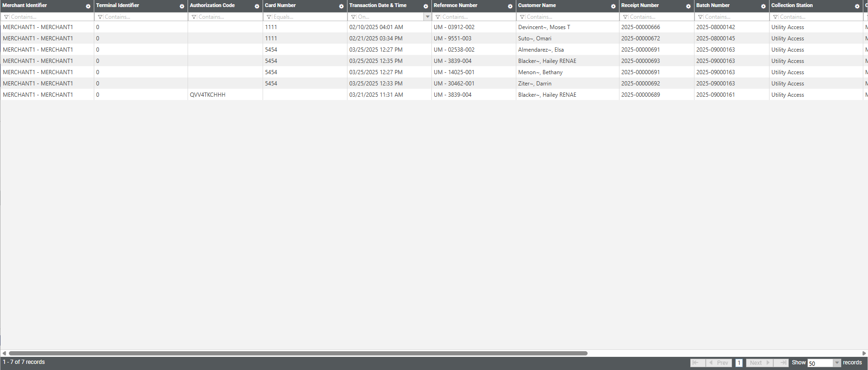Select customer Almendarez~, Elsa
The height and width of the screenshot is (370, 868).
point(541,50)
